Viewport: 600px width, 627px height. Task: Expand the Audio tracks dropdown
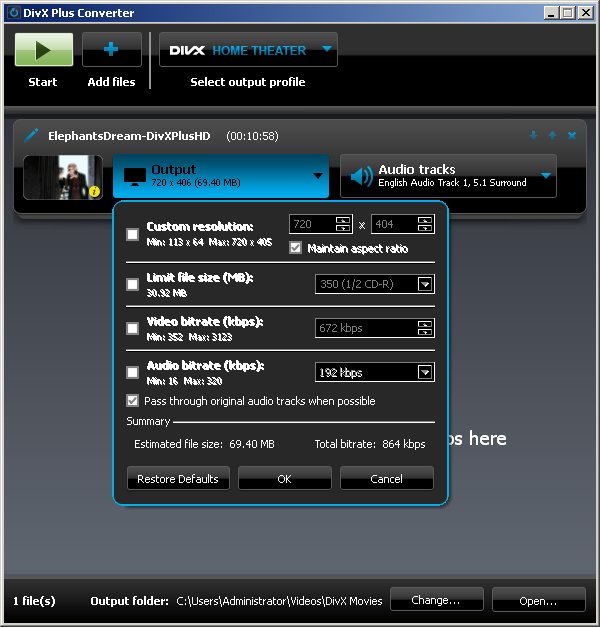(x=546, y=175)
